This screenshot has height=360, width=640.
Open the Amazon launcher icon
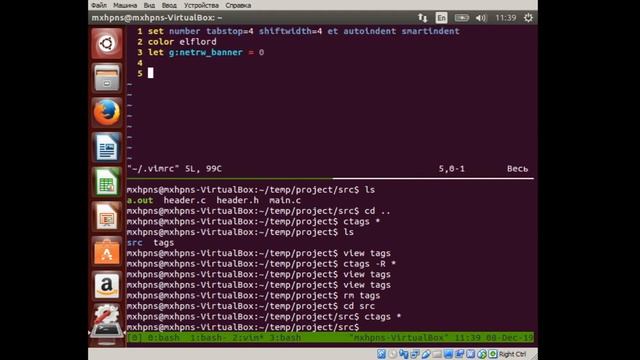coord(107,286)
